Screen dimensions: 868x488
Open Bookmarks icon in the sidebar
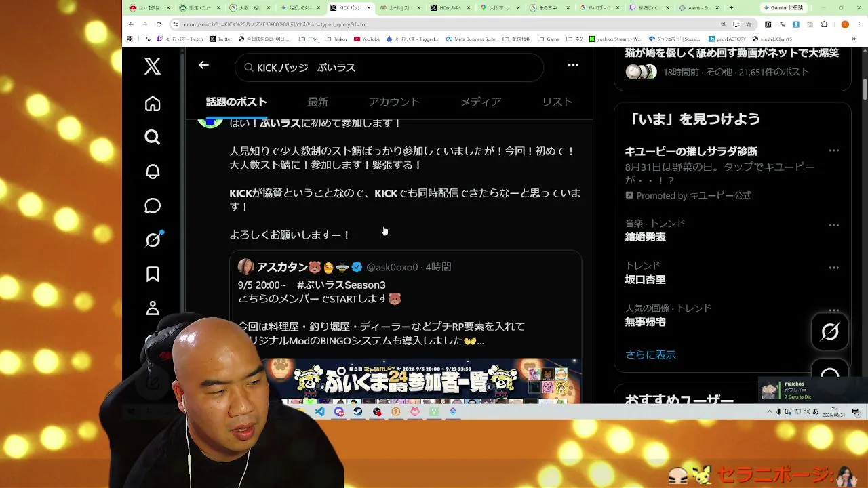153,274
